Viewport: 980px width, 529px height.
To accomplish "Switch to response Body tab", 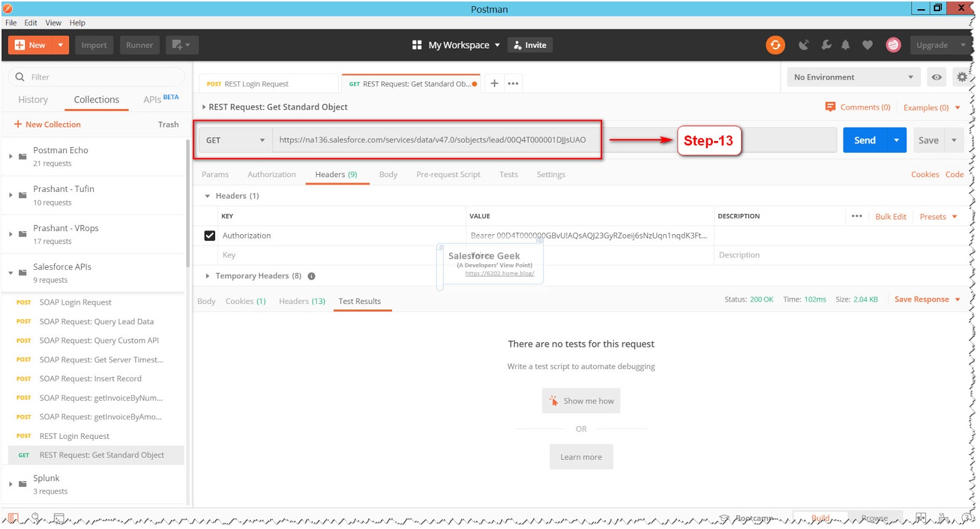I will click(x=206, y=301).
